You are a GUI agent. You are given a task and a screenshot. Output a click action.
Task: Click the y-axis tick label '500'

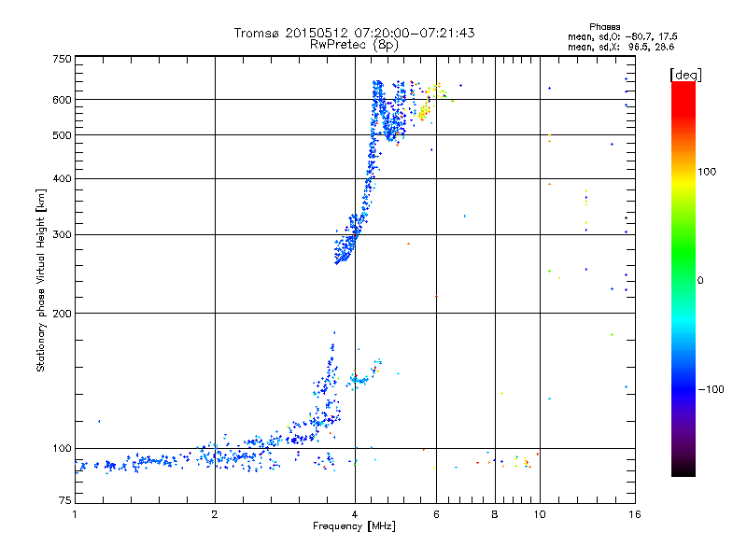click(x=63, y=135)
